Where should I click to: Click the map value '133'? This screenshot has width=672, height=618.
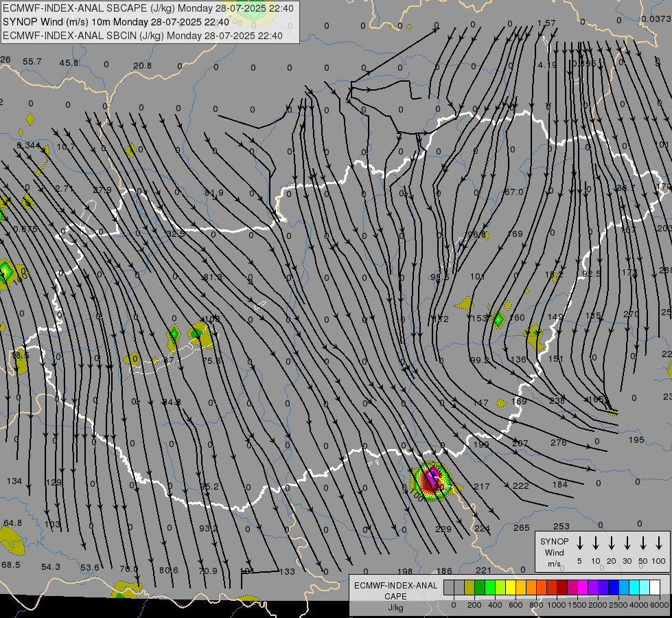tap(287, 571)
